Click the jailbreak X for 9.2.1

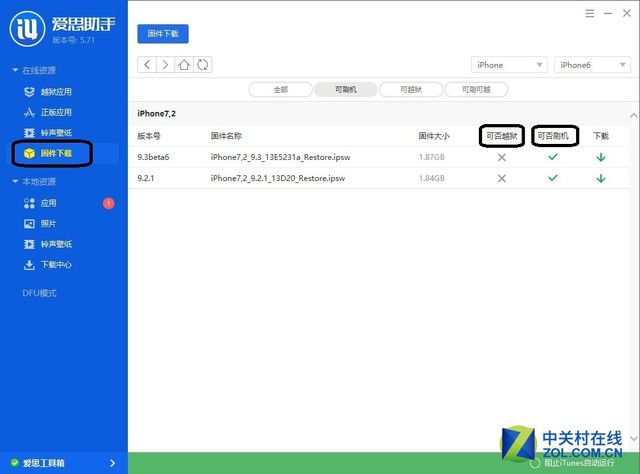(502, 178)
